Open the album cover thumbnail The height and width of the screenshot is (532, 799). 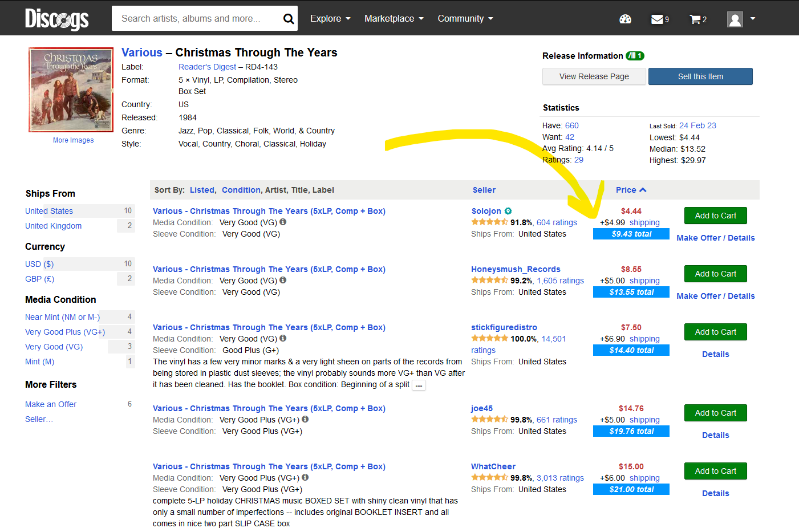(71, 90)
